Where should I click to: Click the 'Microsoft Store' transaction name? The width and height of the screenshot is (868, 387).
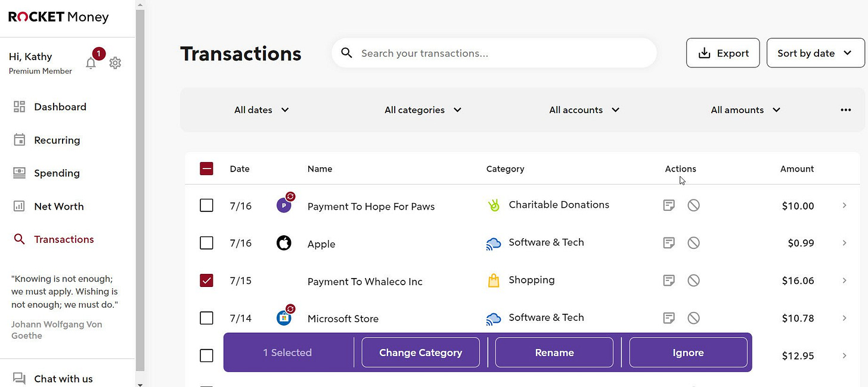(343, 319)
